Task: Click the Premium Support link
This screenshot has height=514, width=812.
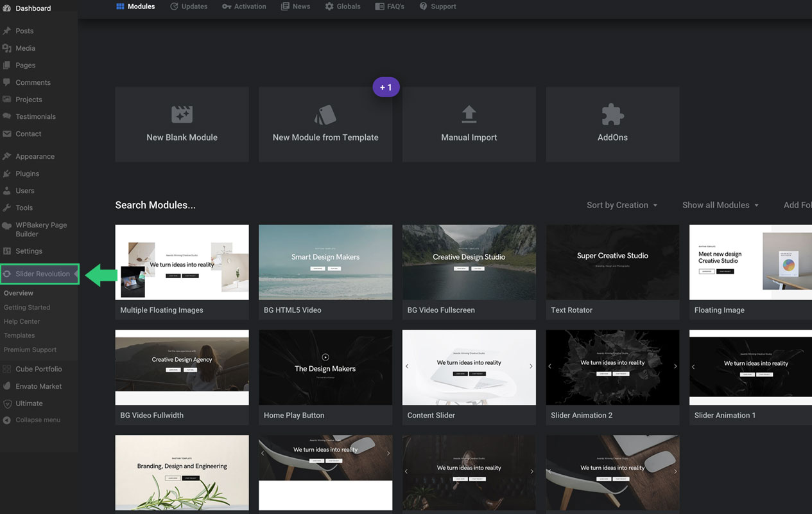Action: 30,350
